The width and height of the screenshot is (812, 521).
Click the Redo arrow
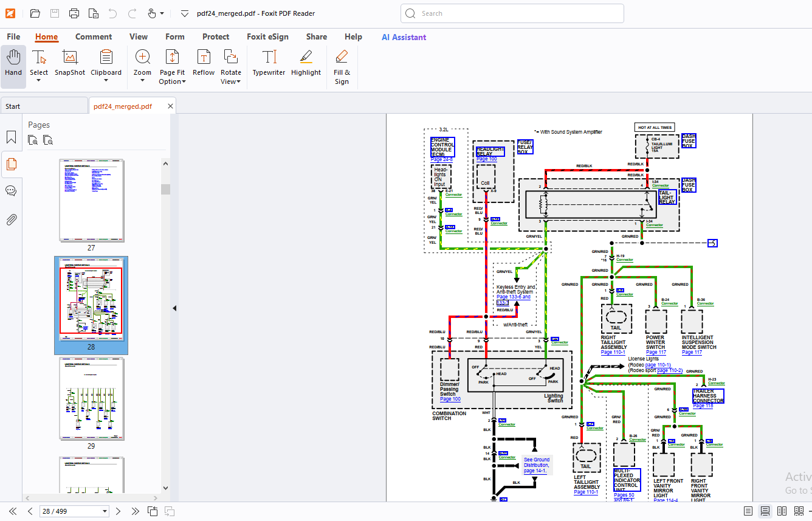point(132,13)
